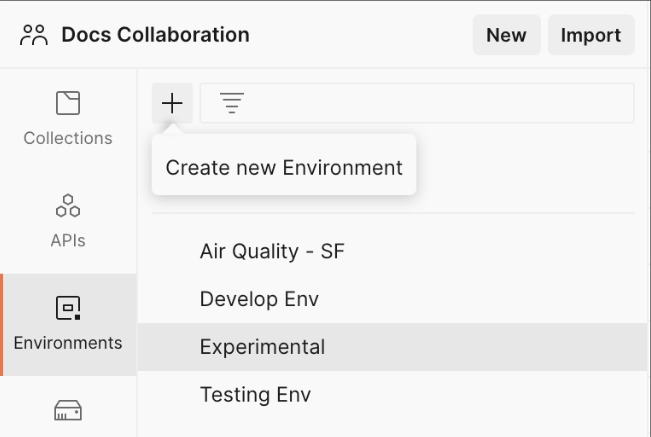Viewport: 651px width, 437px height.
Task: Click the Environments sidebar icon
Action: click(68, 308)
